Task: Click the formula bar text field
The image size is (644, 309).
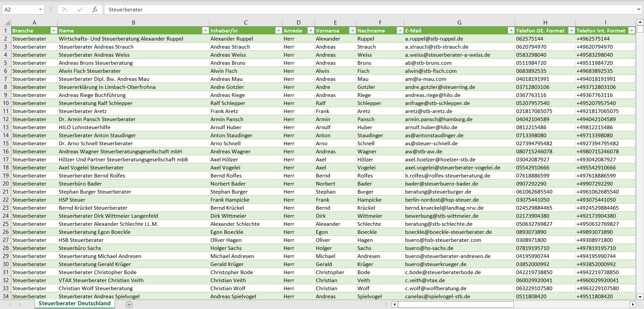Action: click(x=370, y=9)
